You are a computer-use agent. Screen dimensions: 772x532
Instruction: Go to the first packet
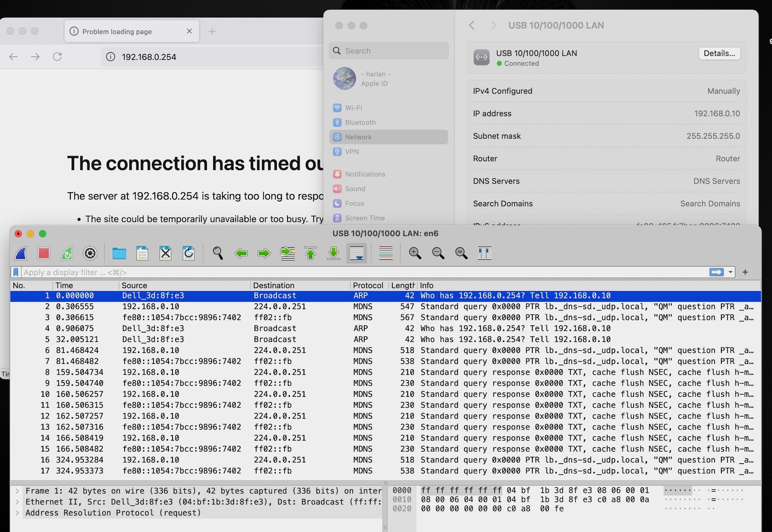tap(310, 253)
